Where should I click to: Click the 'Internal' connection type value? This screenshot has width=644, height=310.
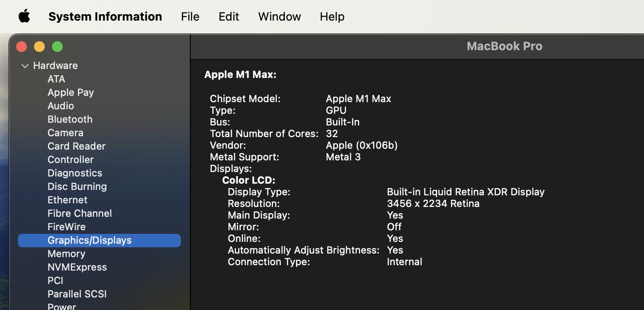(404, 262)
